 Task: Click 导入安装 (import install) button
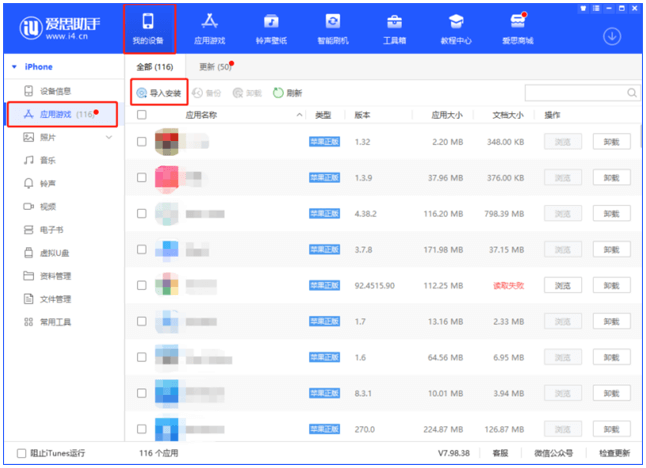coord(160,93)
